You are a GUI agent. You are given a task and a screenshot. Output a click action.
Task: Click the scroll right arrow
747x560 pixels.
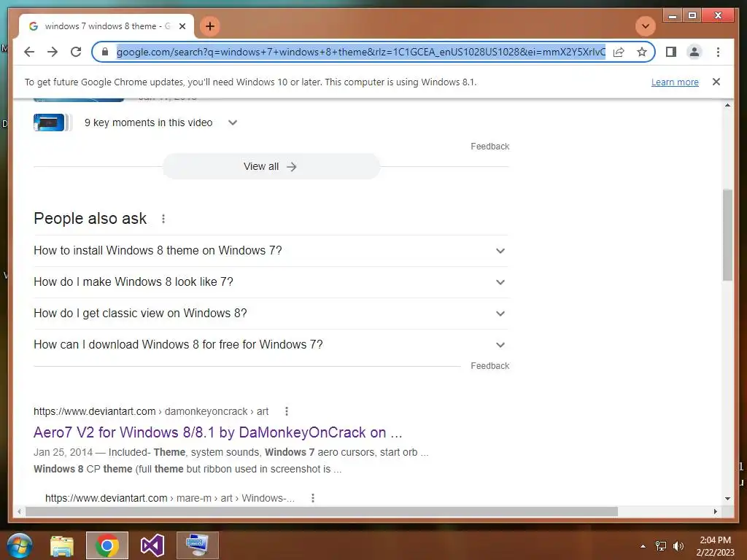tap(715, 511)
